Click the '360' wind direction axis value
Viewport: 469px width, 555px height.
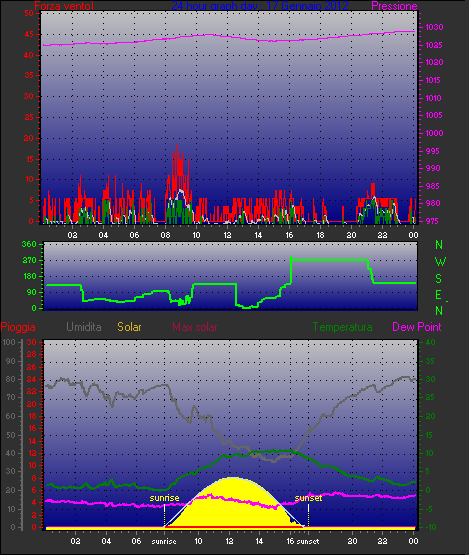click(x=29, y=244)
